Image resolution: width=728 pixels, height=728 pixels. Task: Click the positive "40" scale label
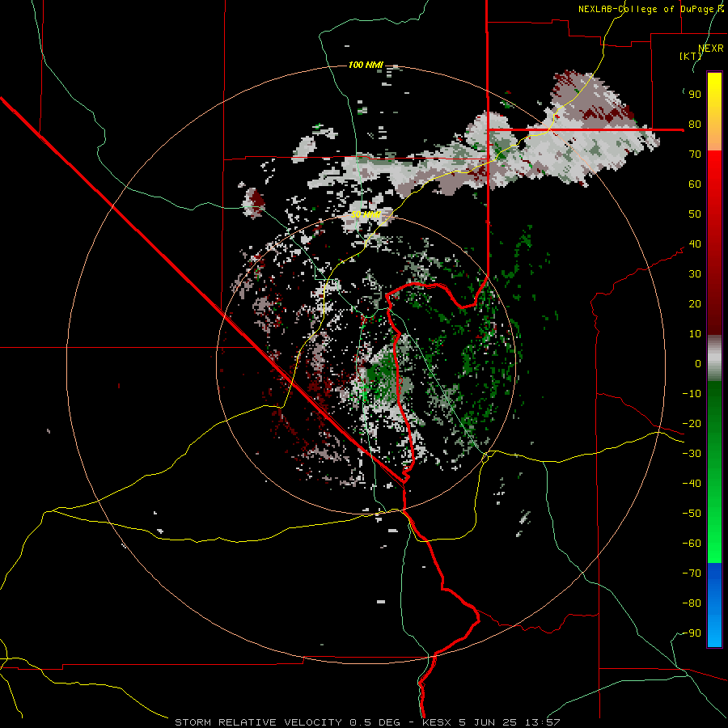[x=695, y=244]
